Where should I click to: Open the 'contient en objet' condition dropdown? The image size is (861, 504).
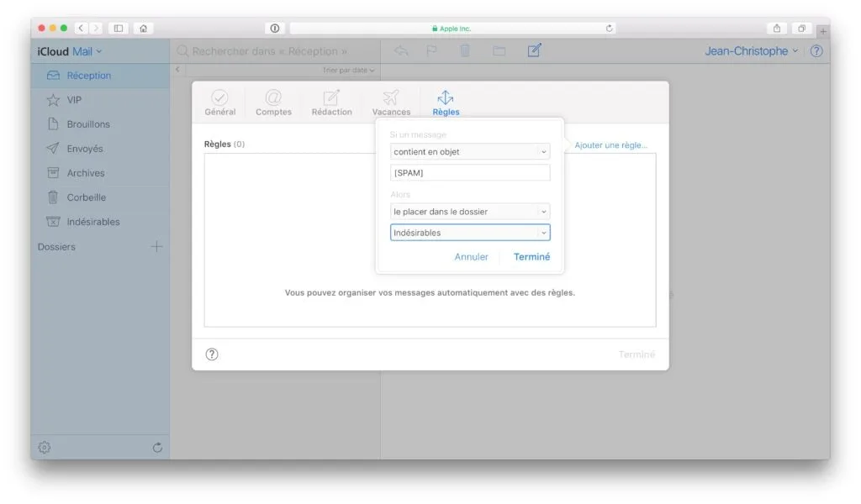(x=469, y=151)
